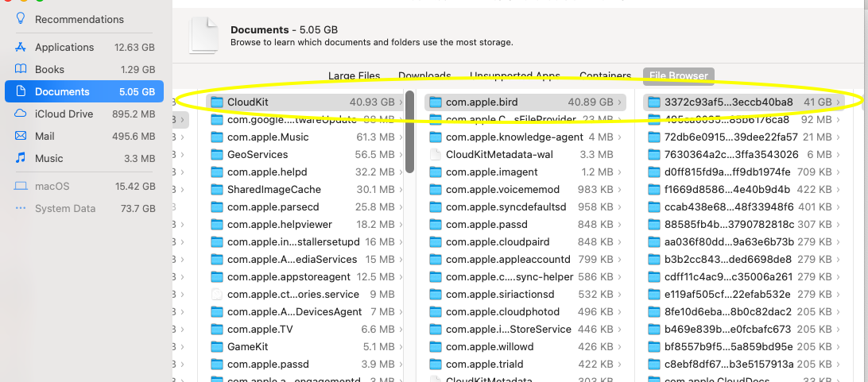Click the com.apple.bird folder icon
Screen dimensions: 868x382
point(436,102)
